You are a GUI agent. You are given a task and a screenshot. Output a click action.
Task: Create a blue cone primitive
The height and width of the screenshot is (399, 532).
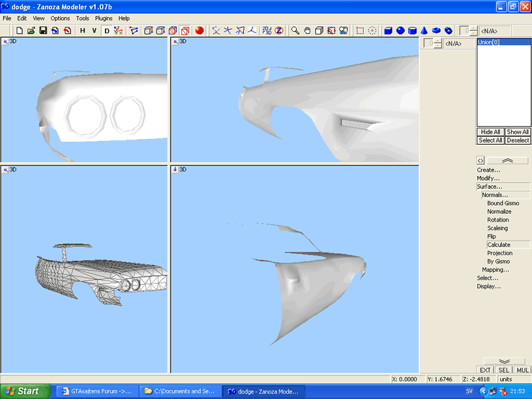tap(424, 31)
